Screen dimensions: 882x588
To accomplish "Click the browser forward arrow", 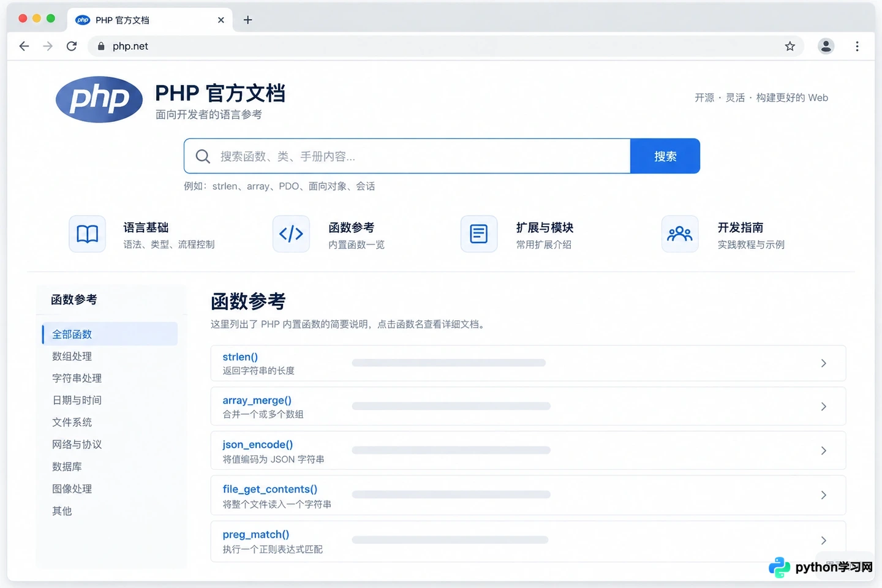I will coord(48,46).
